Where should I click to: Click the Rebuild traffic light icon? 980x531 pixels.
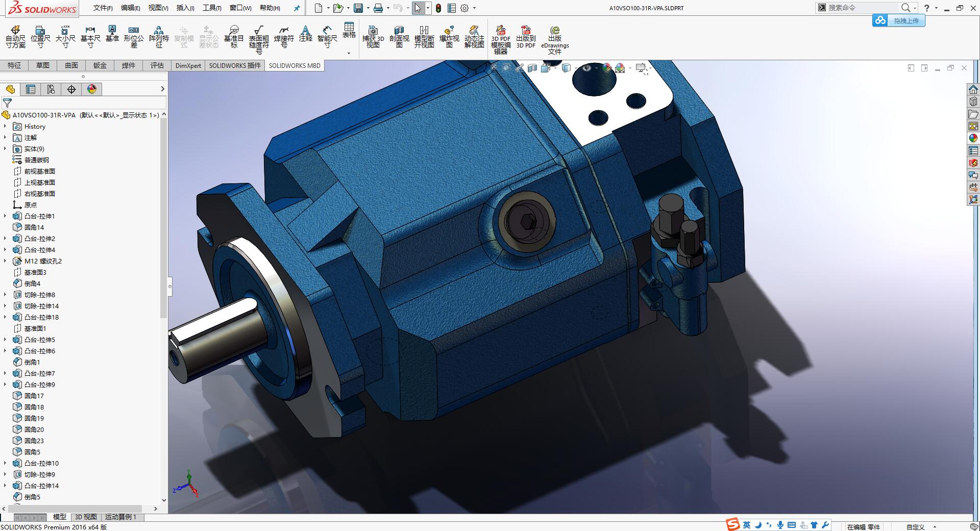coord(438,8)
